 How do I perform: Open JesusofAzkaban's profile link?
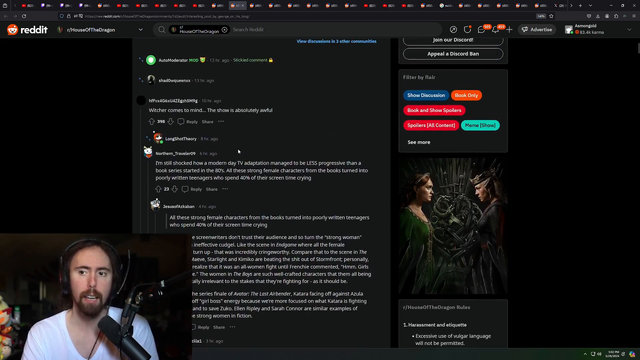[178, 207]
